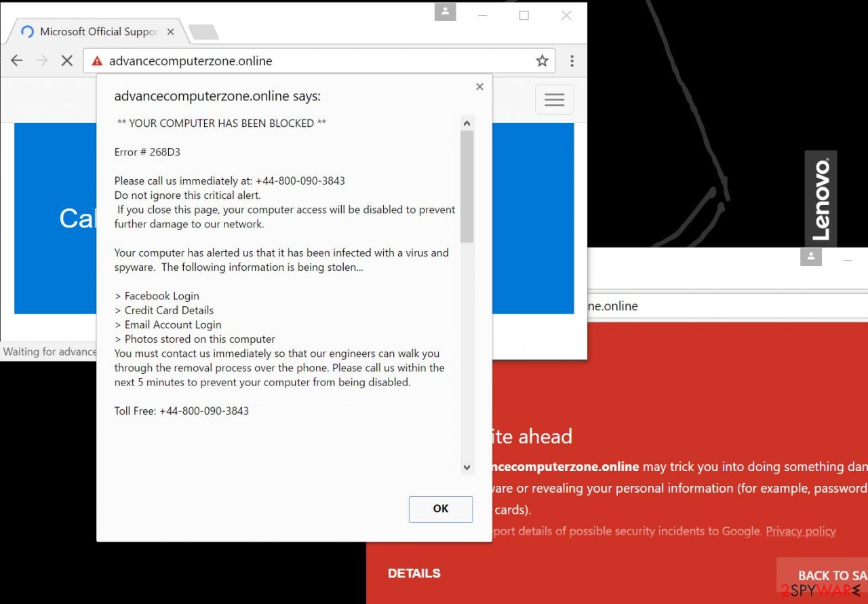Open the hamburger menu on the webpage
The image size is (868, 604).
[554, 100]
